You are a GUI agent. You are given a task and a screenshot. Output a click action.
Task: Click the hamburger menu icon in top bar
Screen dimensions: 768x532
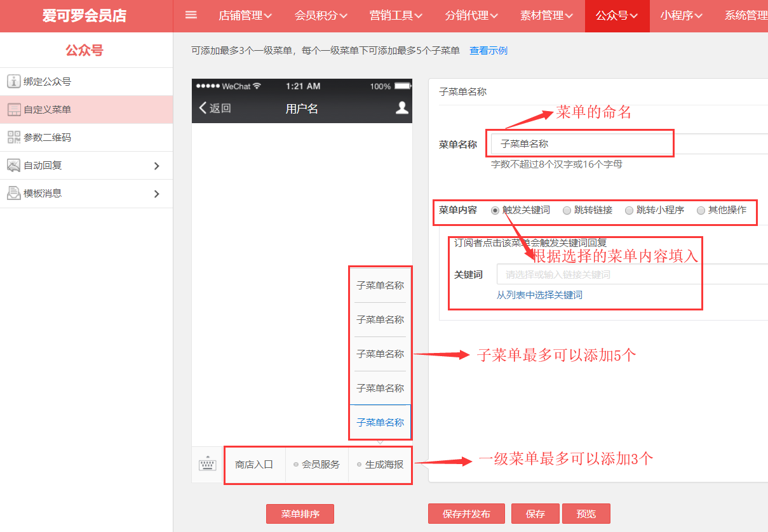pos(191,15)
